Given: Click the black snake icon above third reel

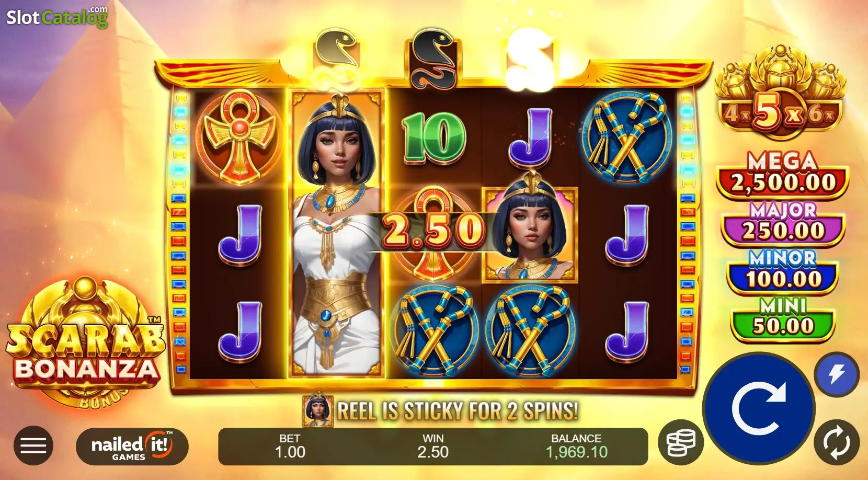Looking at the screenshot, I should pos(433,59).
